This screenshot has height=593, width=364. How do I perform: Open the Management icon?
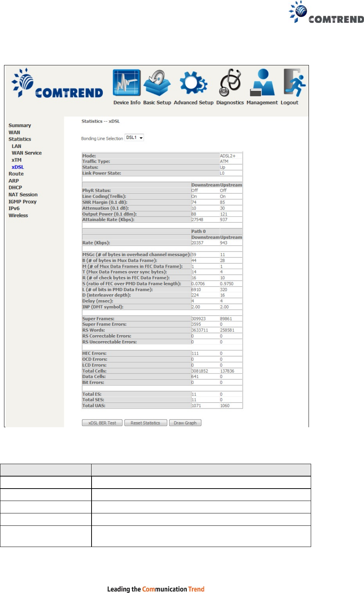(x=262, y=83)
